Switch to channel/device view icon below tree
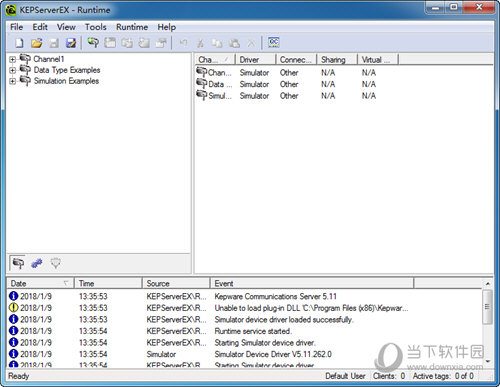 [x=18, y=263]
